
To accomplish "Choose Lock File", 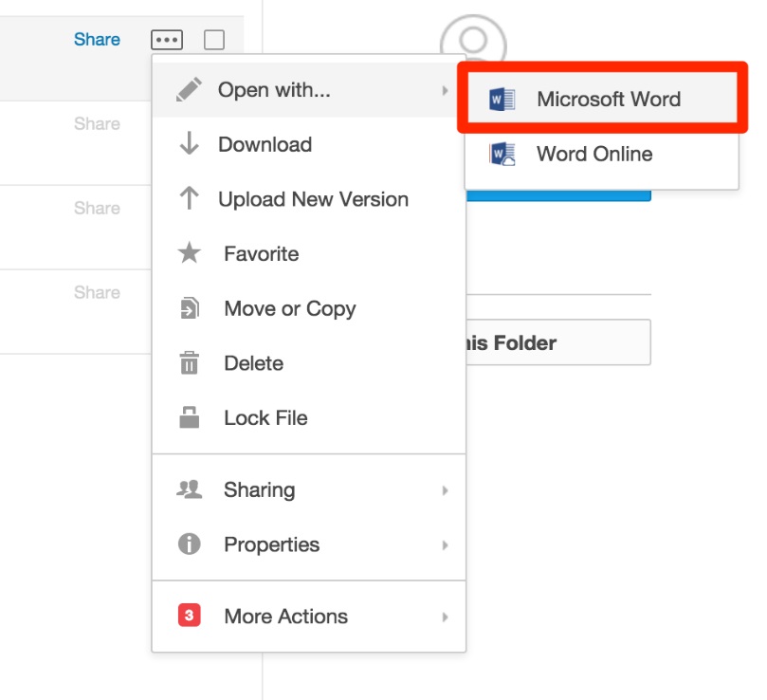I will tap(309, 418).
